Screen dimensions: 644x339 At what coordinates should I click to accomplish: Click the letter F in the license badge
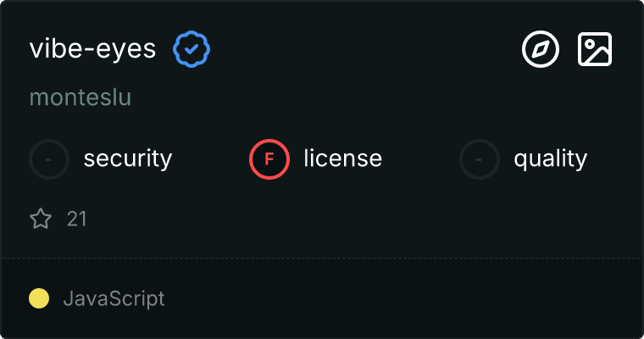pos(269,158)
